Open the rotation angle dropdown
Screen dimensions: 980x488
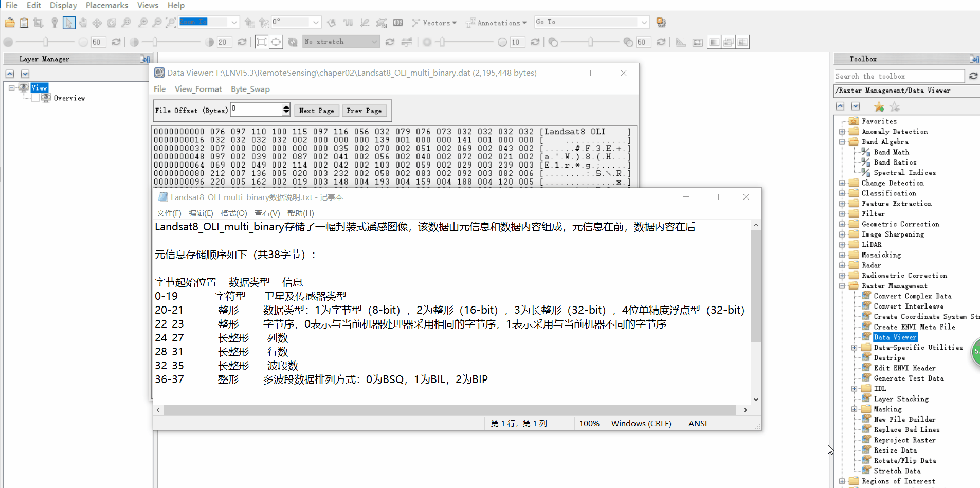point(316,22)
